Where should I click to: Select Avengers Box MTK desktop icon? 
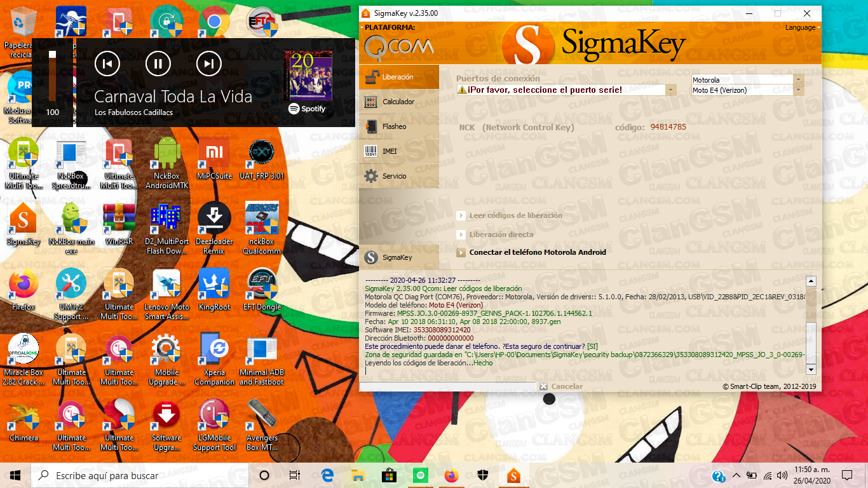tap(262, 425)
